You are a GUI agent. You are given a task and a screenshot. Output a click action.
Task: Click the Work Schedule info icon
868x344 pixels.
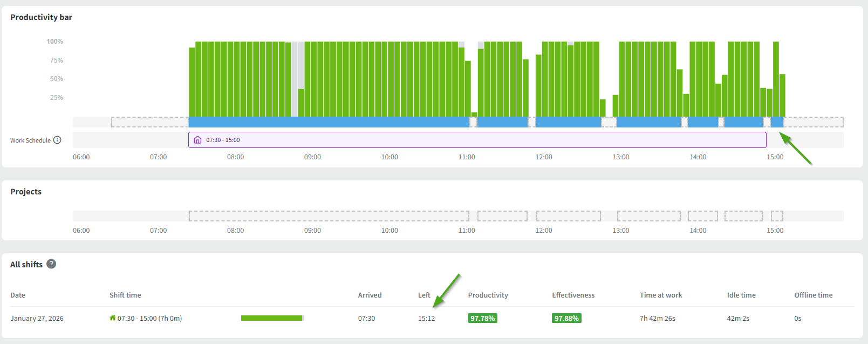pos(57,140)
